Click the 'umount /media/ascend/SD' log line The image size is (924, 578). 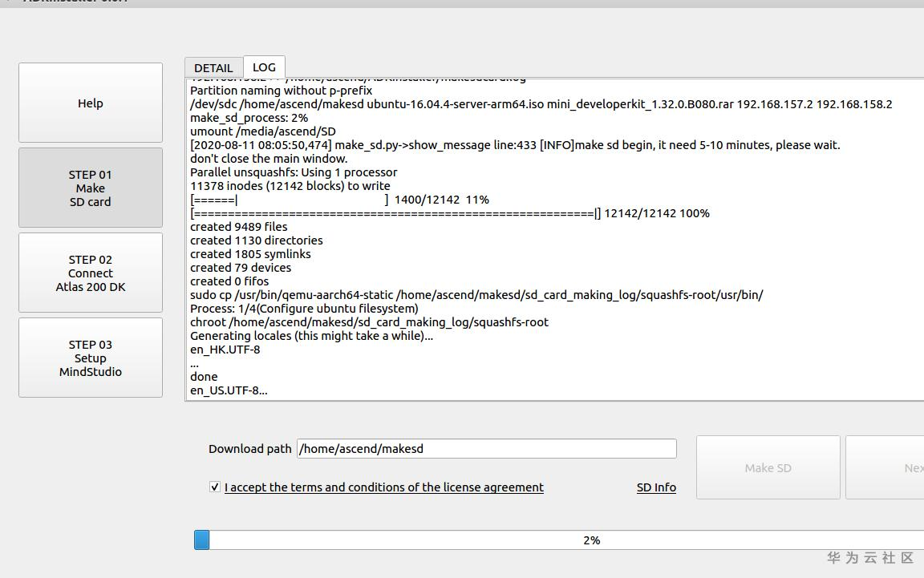[x=263, y=131]
